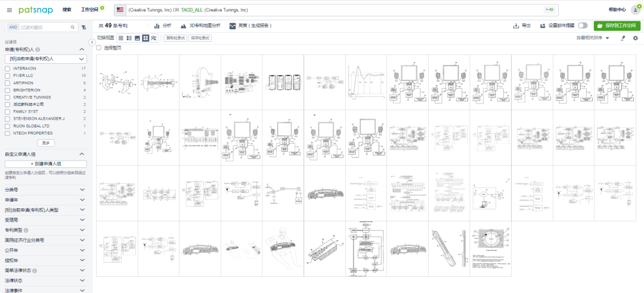The image size is (644, 293).
Task: Click info icon next to 申请(专利权)人
Action: (x=38, y=49)
